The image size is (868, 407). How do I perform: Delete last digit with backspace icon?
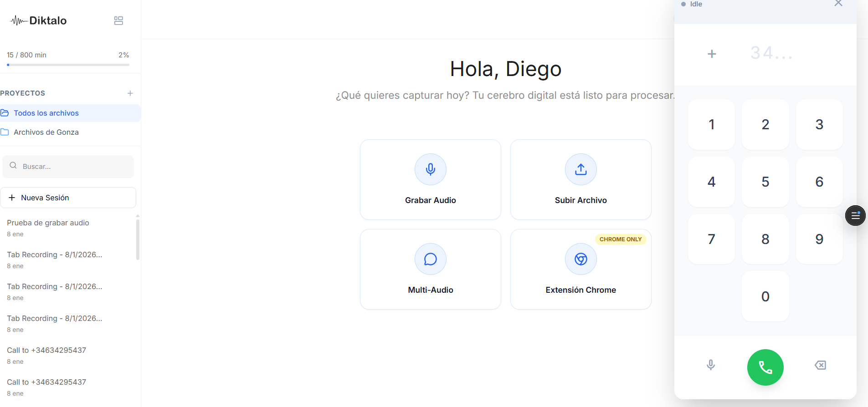click(x=820, y=365)
